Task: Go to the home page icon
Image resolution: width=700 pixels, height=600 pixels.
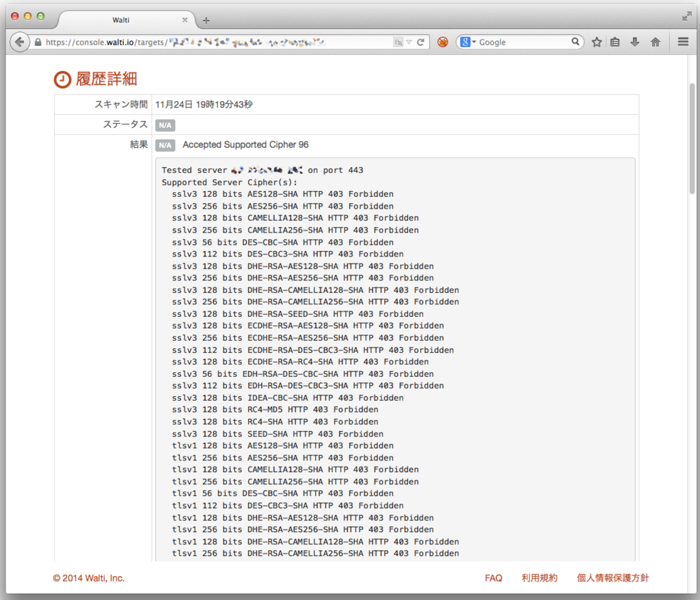Action: 656,42
